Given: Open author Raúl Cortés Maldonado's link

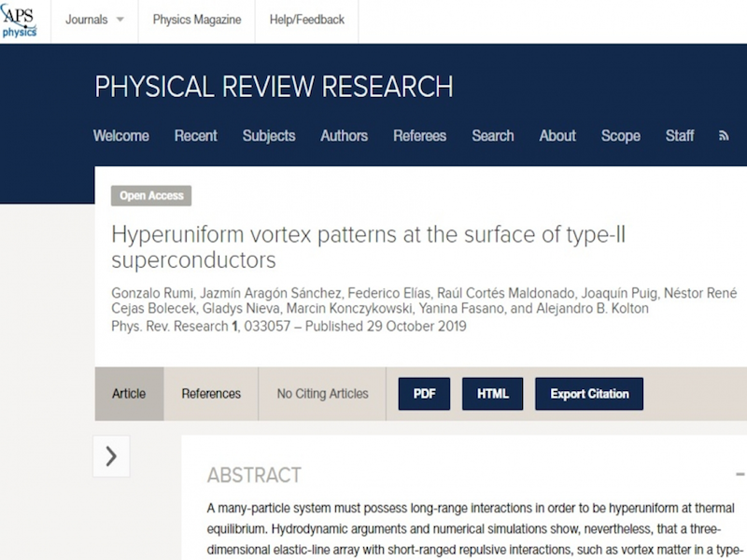Looking at the screenshot, I should coord(506,293).
